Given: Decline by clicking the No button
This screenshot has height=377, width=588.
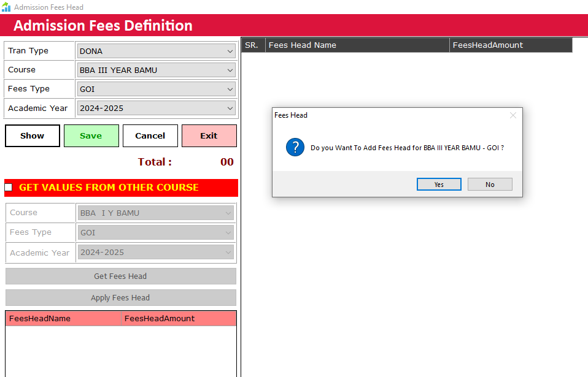Looking at the screenshot, I should (490, 185).
